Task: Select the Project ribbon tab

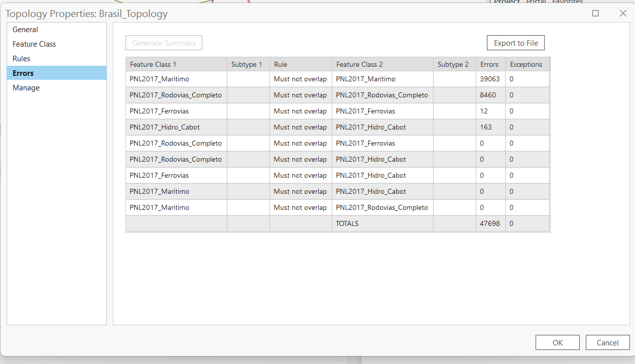Action: point(506,3)
